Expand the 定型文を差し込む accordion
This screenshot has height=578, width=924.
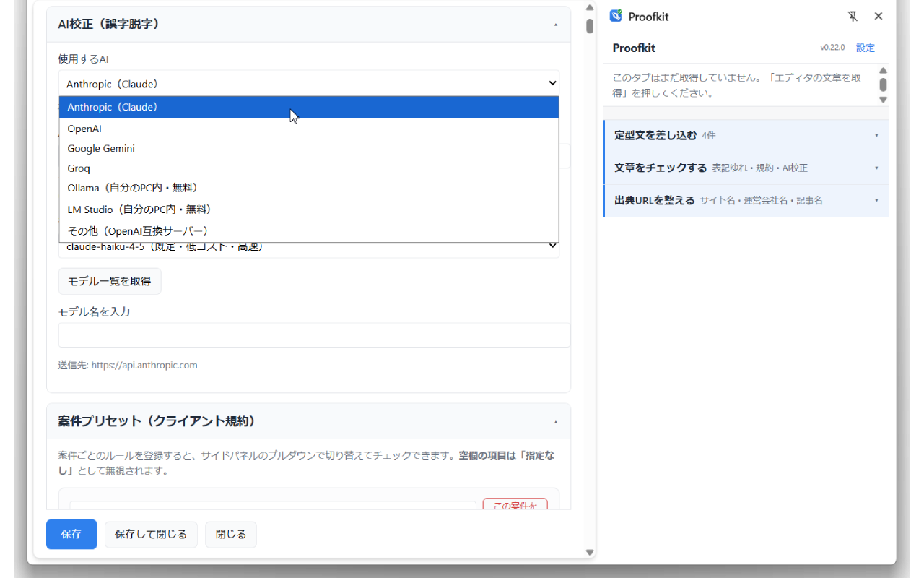click(x=746, y=135)
